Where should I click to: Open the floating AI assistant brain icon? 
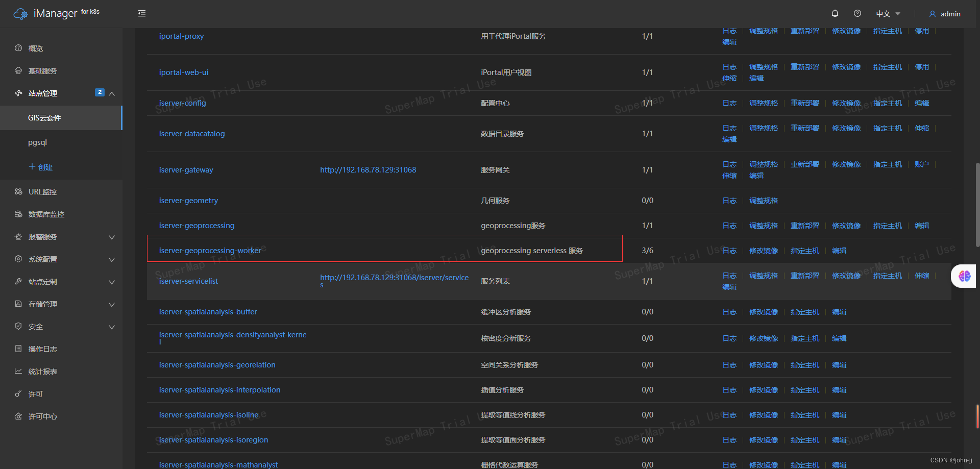tap(964, 276)
